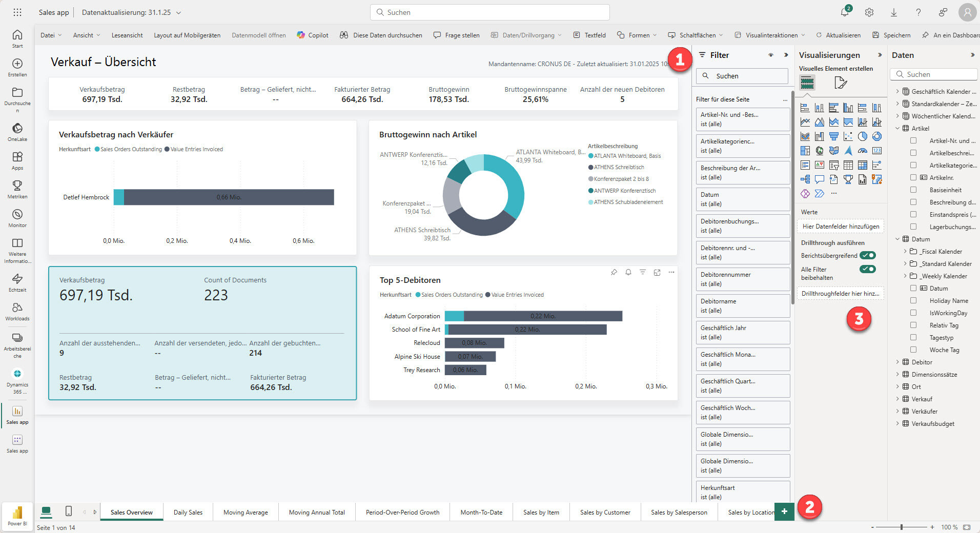Select the donut chart visual icon
Viewport: 980px width, 533px height.
(877, 136)
